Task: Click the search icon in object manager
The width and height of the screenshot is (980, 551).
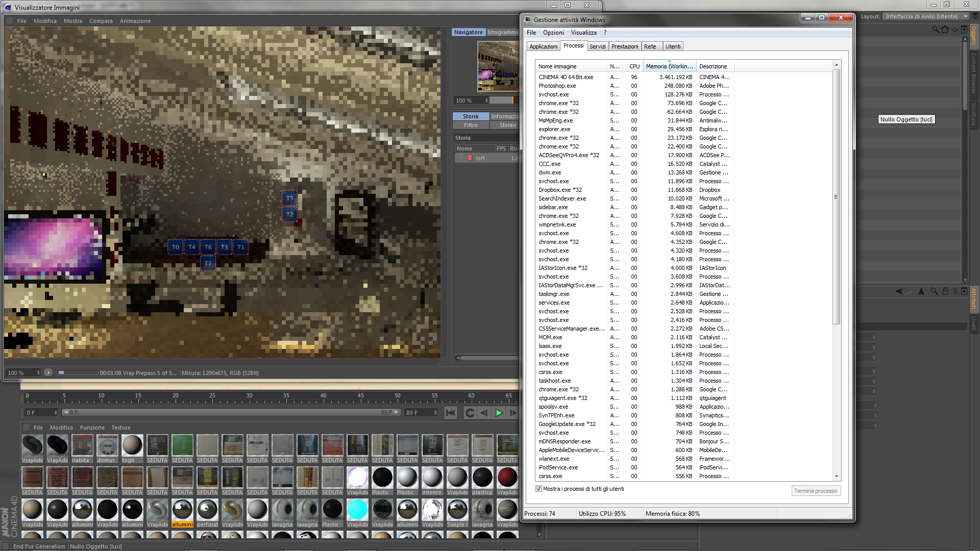Action: coord(935,30)
